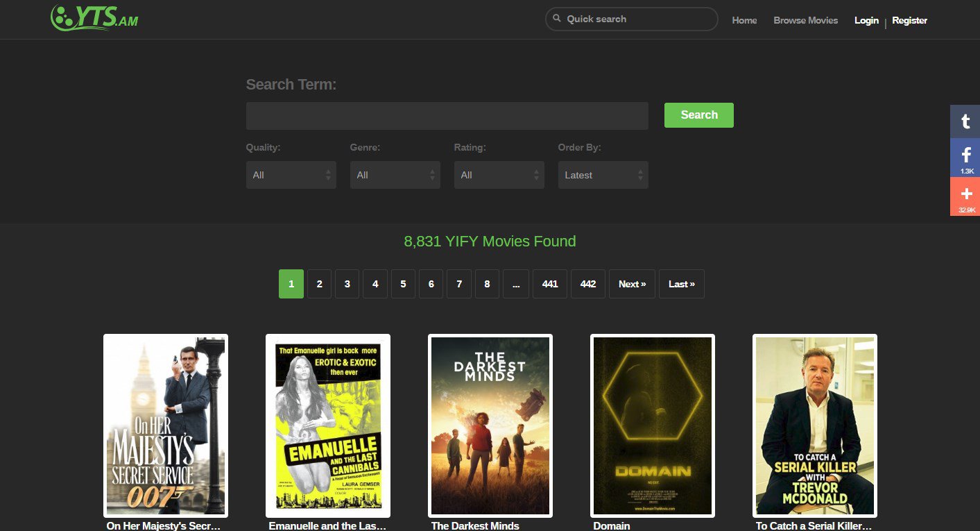Go to page 3
Viewport: 980px width, 531px height.
point(347,284)
